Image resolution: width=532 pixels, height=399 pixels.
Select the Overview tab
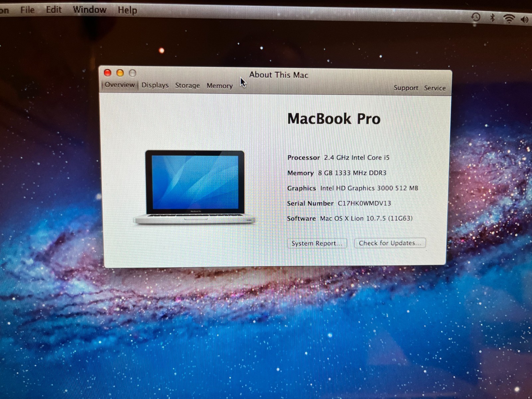pos(120,85)
